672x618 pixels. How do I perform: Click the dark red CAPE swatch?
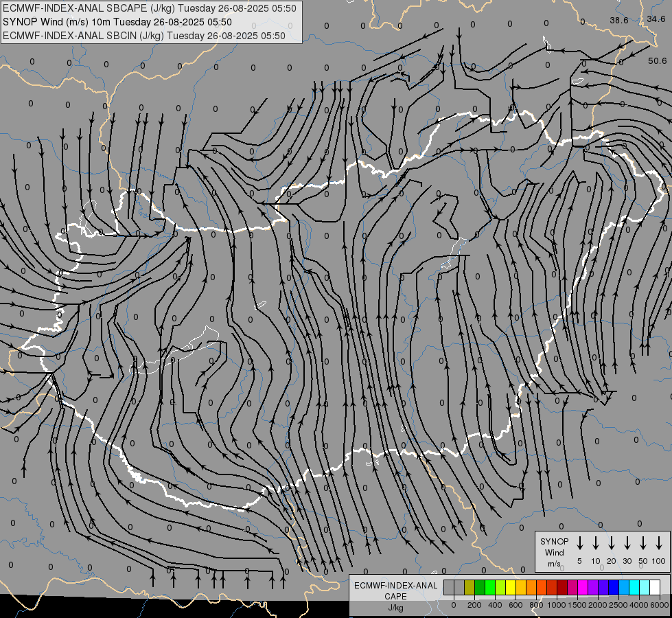[563, 587]
